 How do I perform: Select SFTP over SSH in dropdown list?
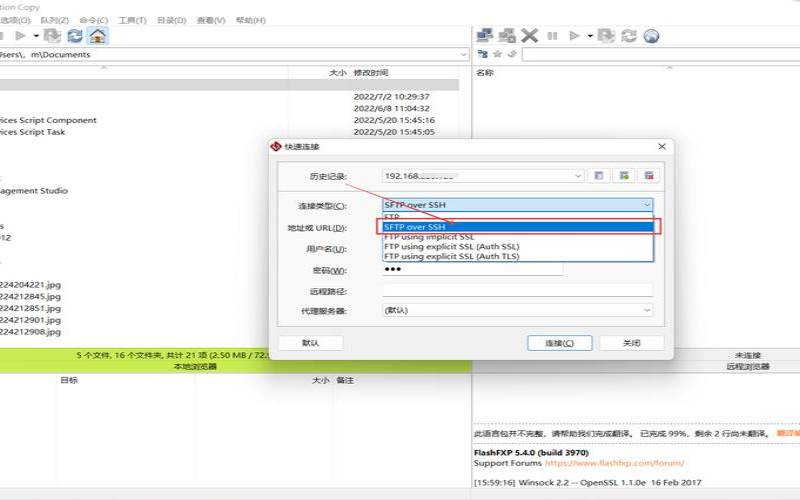pos(517,227)
